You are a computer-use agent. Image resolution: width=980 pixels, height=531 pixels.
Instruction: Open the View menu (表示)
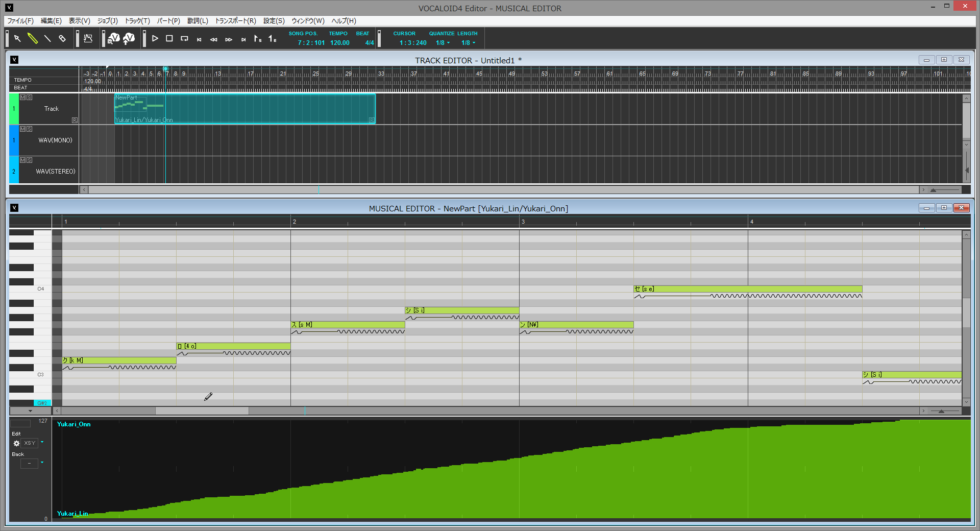coord(80,21)
